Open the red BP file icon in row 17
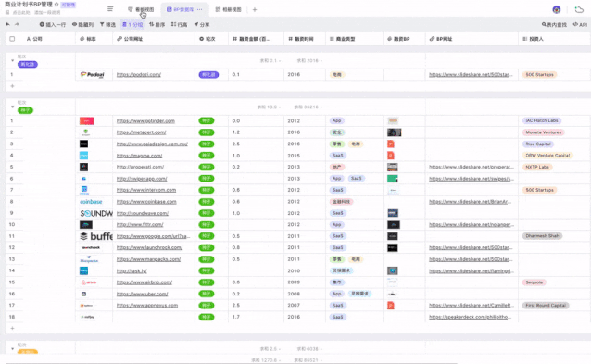Screen dimensions: 591x364 [391, 306]
